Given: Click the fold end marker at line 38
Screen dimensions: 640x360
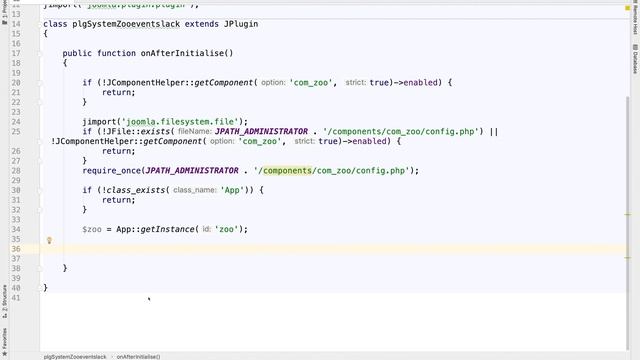Looking at the screenshot, I should (x=40, y=269).
